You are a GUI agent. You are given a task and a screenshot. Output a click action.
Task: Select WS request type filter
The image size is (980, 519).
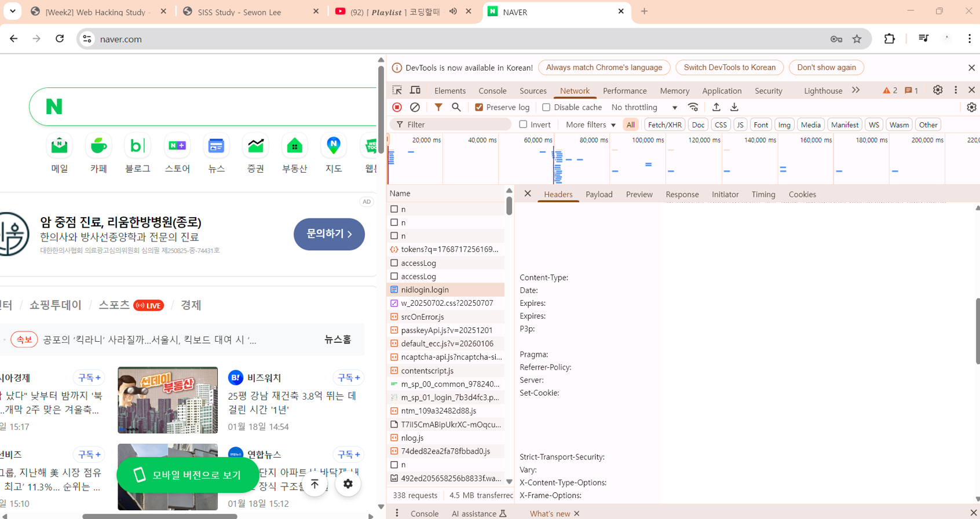874,125
